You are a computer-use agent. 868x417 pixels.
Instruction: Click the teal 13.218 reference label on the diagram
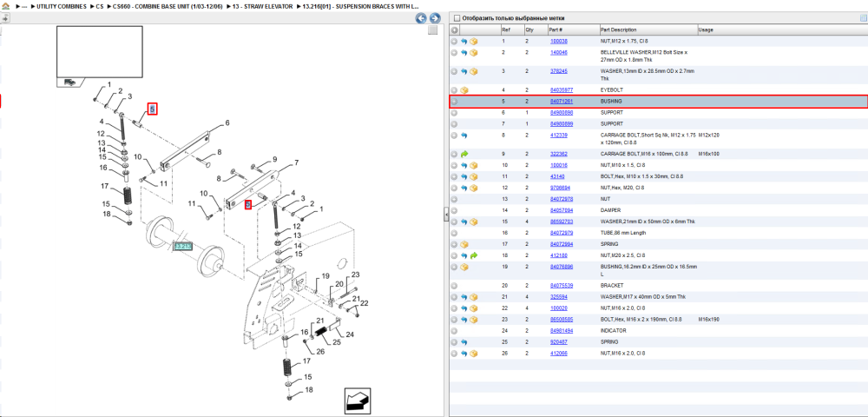182,246
